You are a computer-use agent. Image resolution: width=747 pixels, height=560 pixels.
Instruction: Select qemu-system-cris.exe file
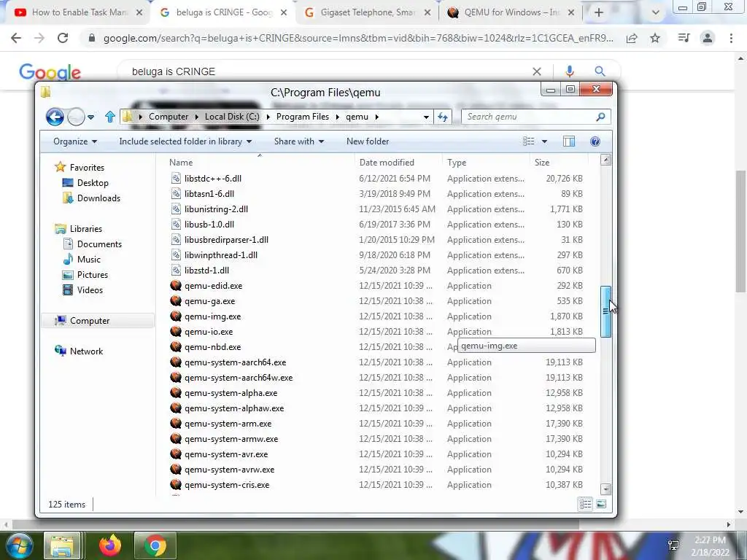(228, 485)
